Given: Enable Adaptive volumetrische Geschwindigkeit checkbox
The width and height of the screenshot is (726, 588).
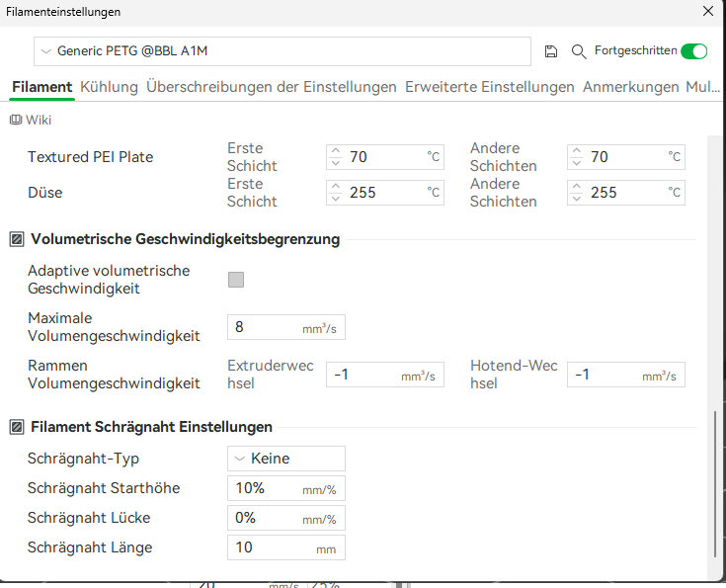Looking at the screenshot, I should pos(236,280).
